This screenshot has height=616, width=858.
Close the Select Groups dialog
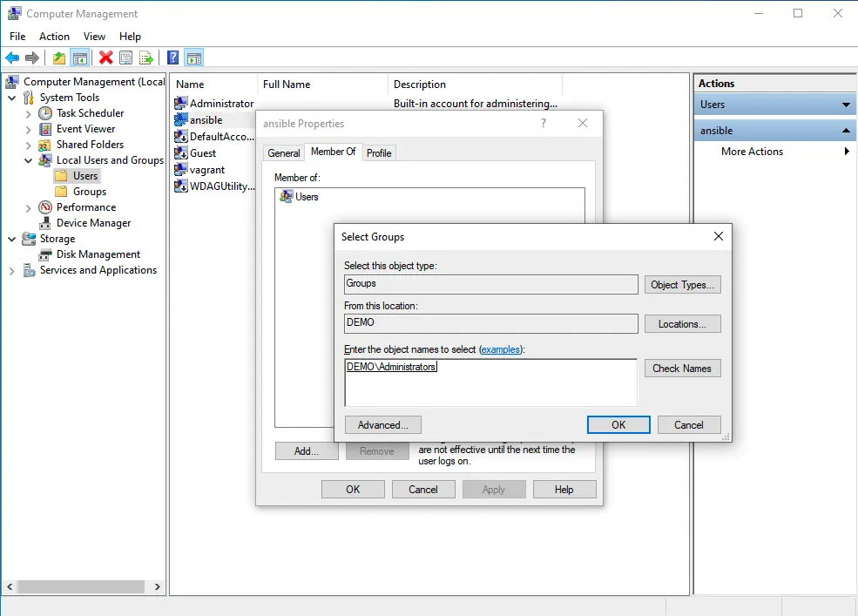point(719,236)
